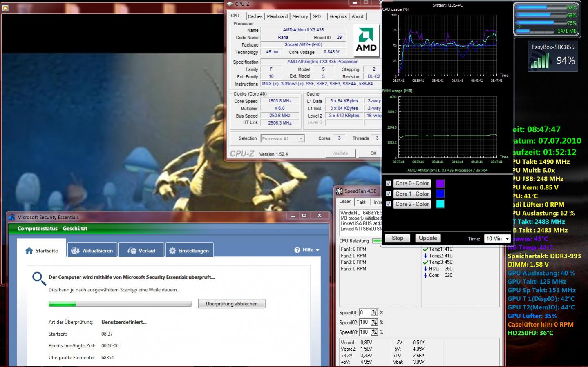Click the AMD logo in CPU-Z
588x367 pixels.
366,40
